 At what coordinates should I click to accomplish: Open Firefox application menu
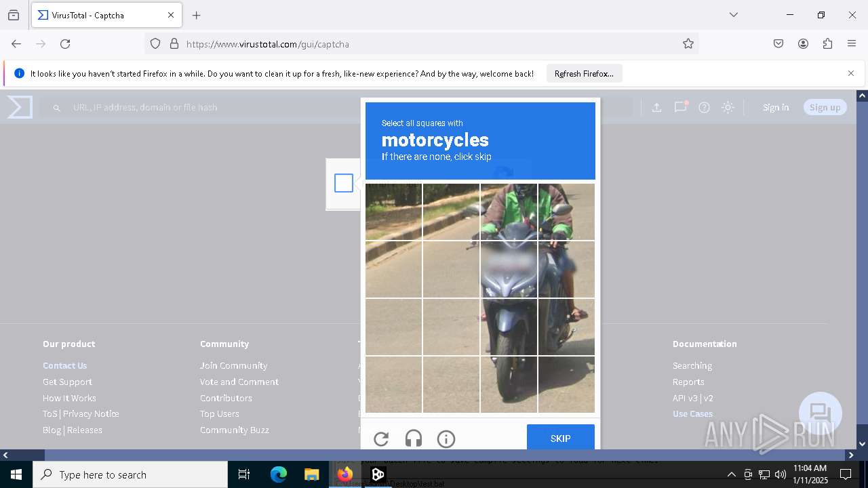[852, 44]
